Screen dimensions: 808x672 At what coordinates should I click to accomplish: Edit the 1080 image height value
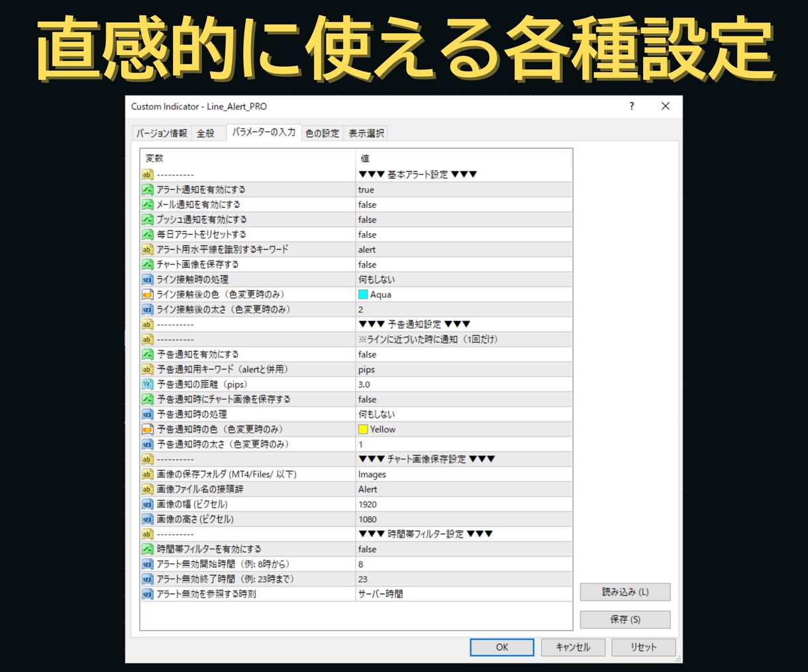[x=464, y=519]
